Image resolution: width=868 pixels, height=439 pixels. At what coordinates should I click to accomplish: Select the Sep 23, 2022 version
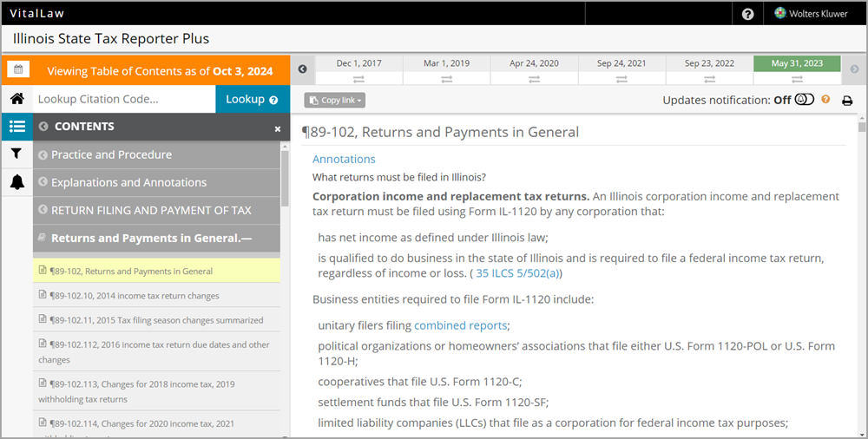(x=710, y=63)
